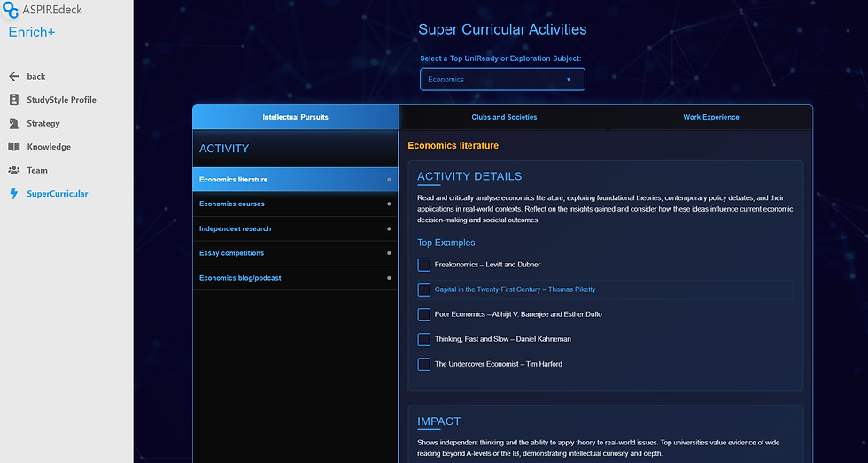The height and width of the screenshot is (463, 868).
Task: Click the IMPACT section heading
Action: tap(439, 421)
